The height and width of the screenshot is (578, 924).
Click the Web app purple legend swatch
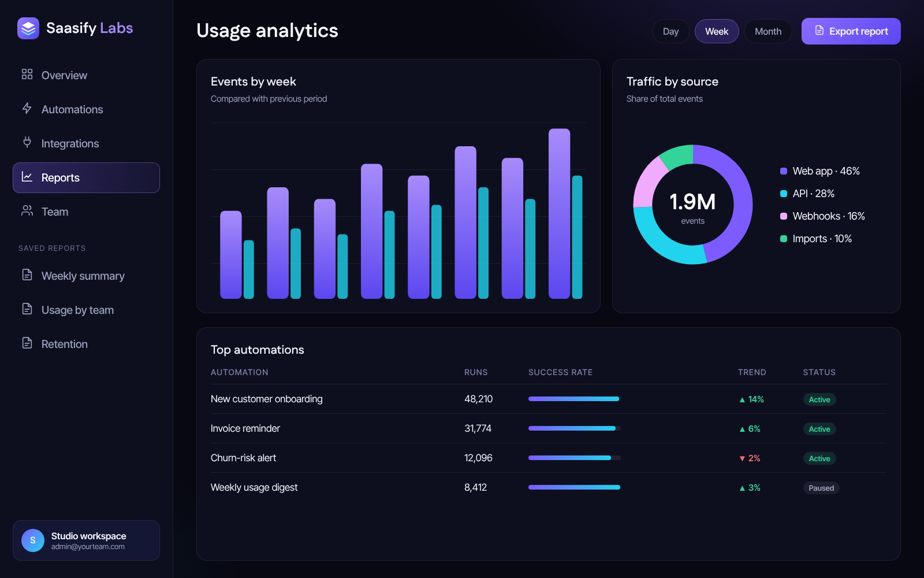[784, 171]
